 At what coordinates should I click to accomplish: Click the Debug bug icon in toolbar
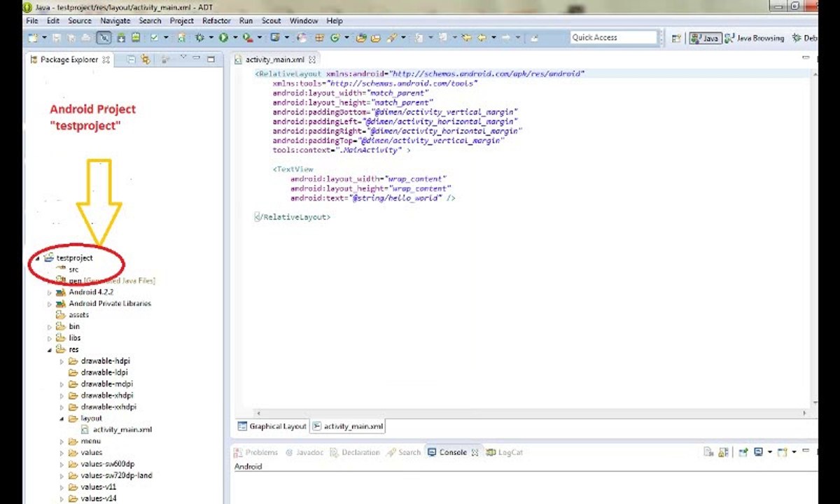199,38
